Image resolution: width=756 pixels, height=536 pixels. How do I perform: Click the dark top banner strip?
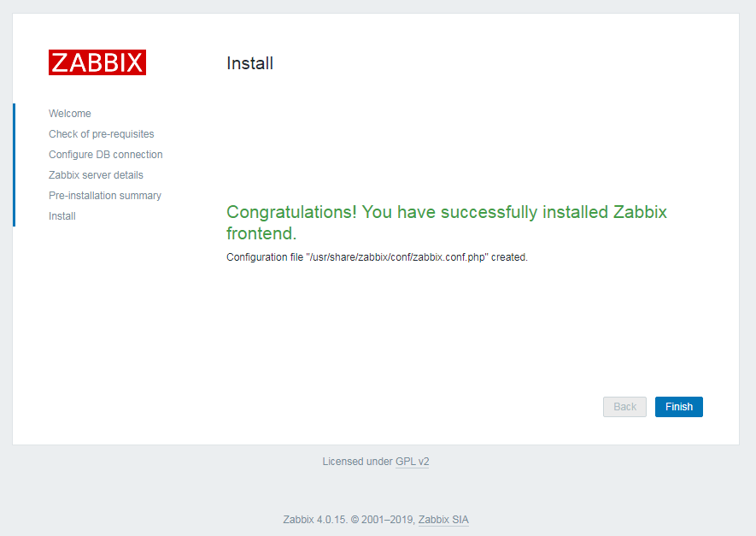[x=378, y=6]
